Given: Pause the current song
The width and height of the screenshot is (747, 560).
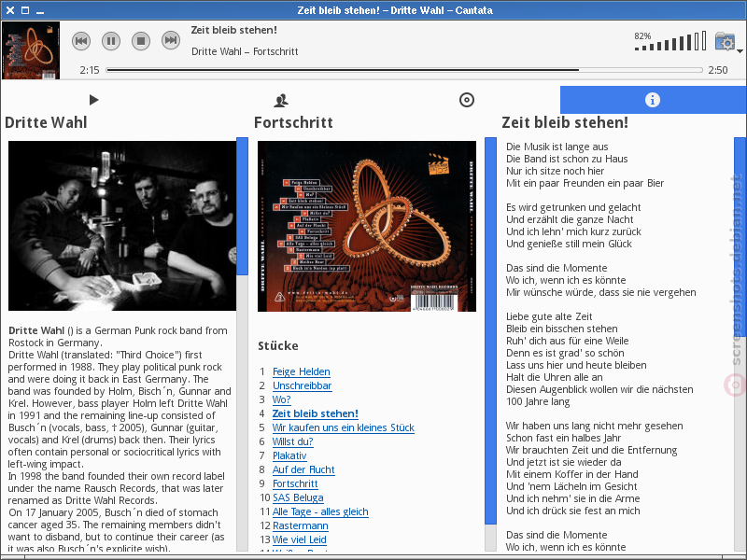Looking at the screenshot, I should pyautogui.click(x=111, y=41).
